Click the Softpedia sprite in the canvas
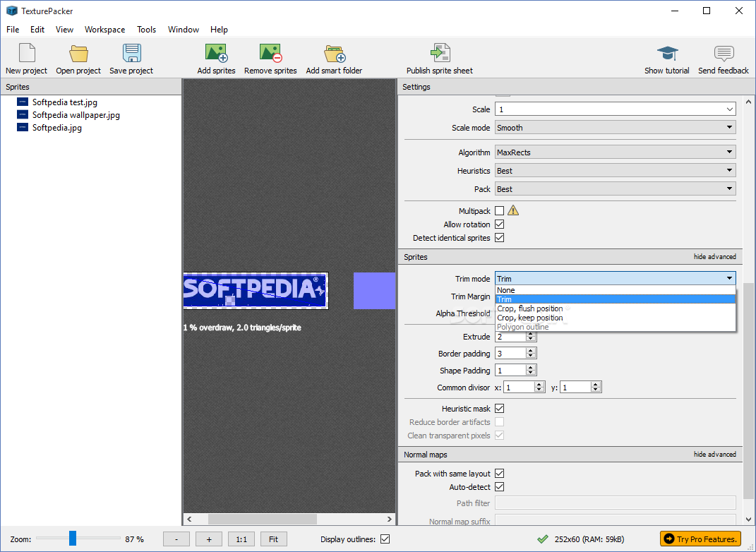This screenshot has height=552, width=756. 256,291
